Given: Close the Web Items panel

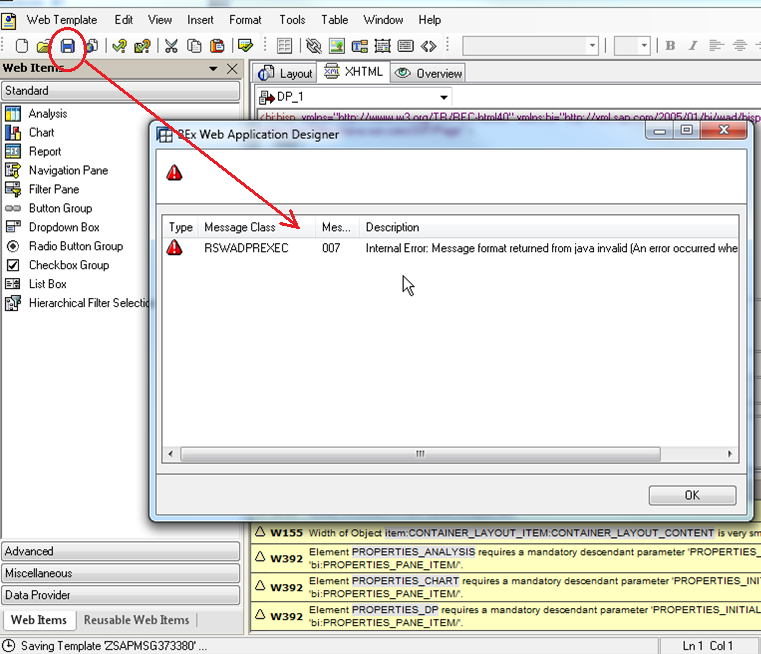Looking at the screenshot, I should [232, 69].
